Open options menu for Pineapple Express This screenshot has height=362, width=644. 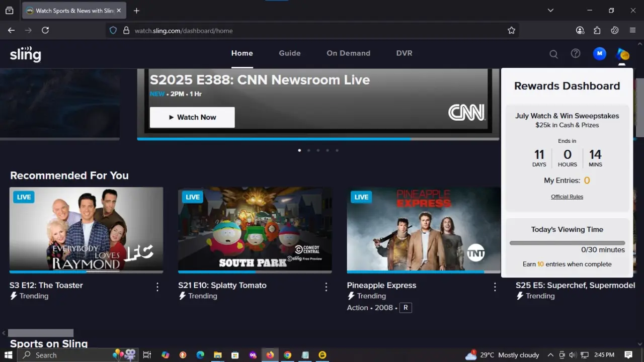tap(495, 287)
